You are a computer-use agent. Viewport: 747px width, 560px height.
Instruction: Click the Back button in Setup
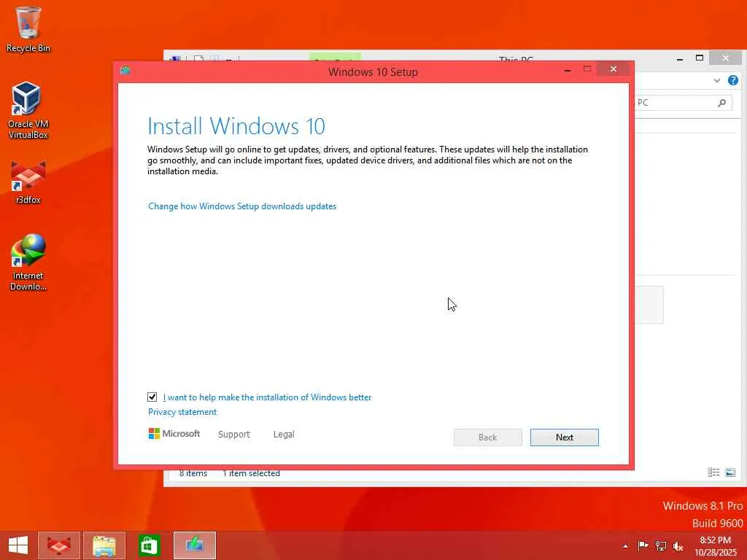(488, 437)
